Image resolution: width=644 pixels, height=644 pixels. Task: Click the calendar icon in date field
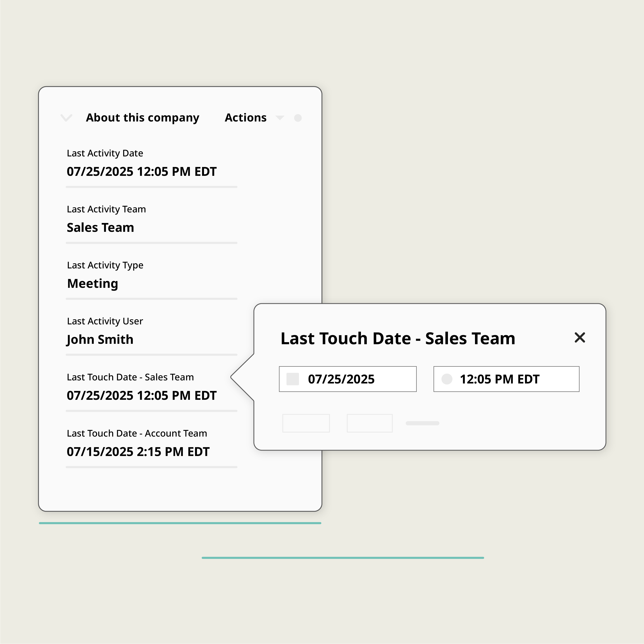click(293, 379)
